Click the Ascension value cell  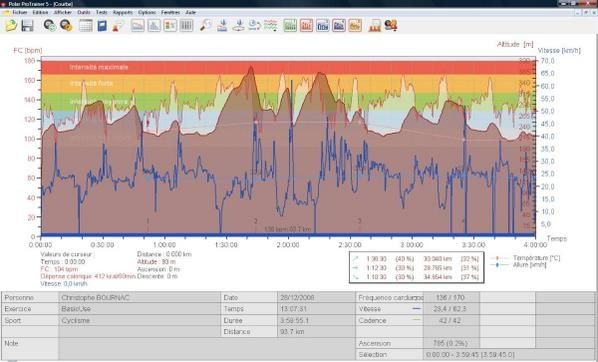point(450,343)
